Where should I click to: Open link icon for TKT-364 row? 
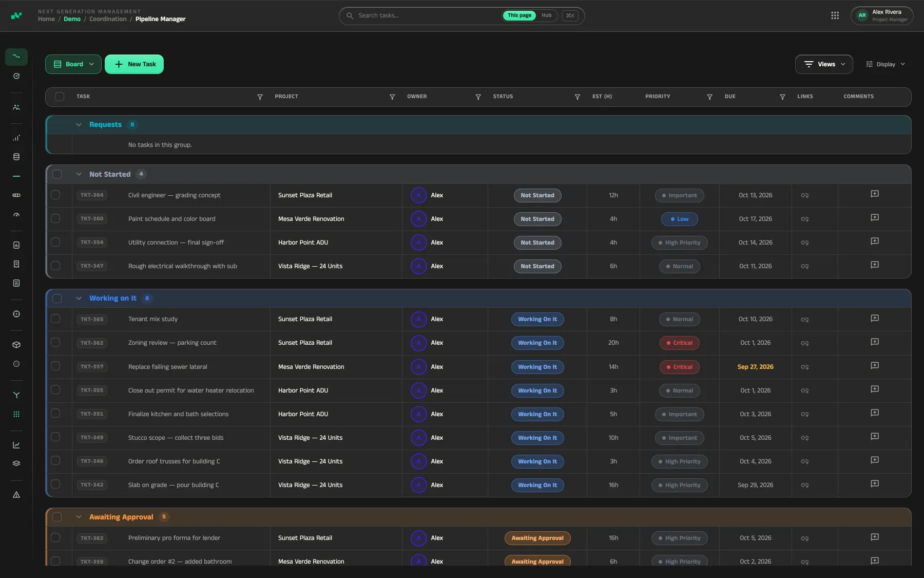[804, 196]
